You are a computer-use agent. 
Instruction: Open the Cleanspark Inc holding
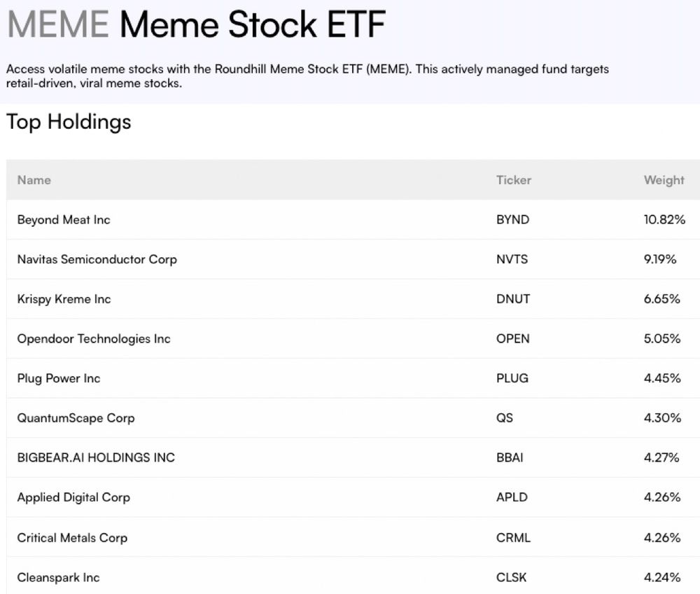tap(58, 578)
